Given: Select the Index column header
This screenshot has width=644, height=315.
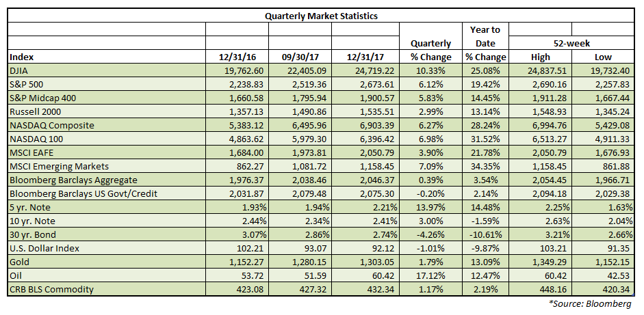Looking at the screenshot, I should click(23, 57).
